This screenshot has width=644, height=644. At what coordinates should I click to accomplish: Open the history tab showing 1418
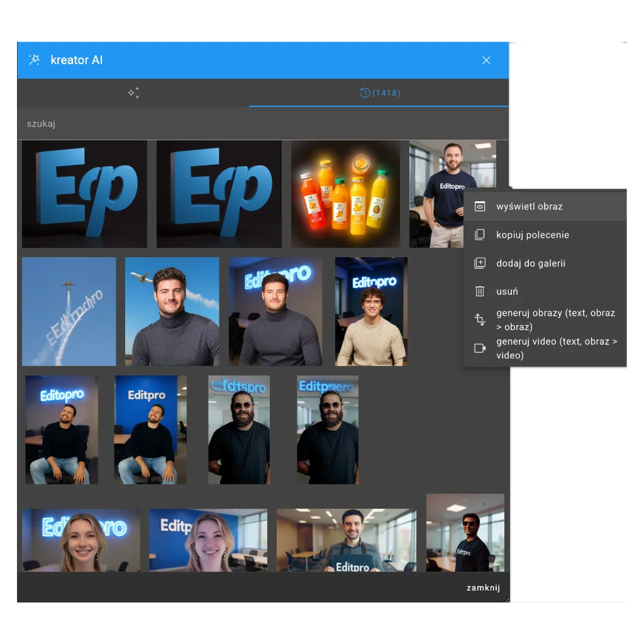[379, 93]
